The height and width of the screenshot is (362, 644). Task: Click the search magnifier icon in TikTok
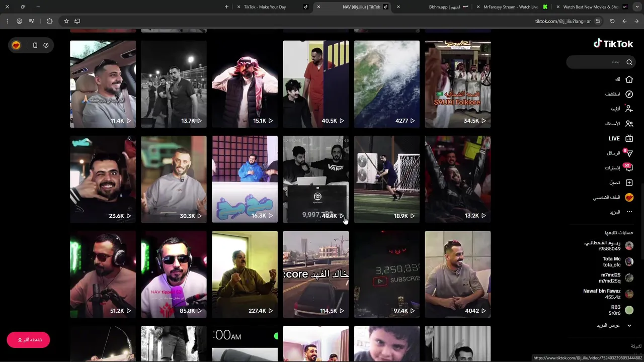(629, 62)
